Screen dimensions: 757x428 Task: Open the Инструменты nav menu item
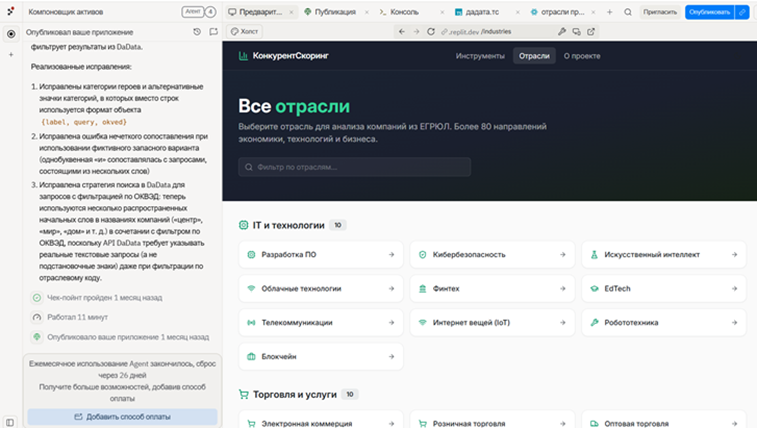click(480, 56)
